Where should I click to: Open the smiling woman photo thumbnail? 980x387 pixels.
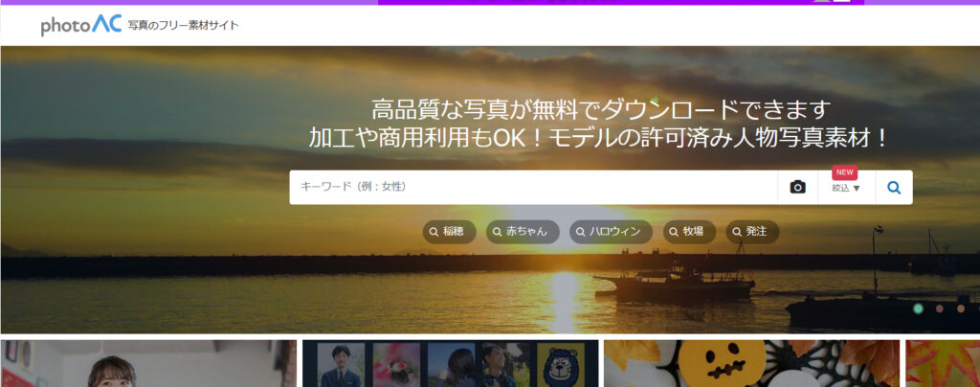coord(148,363)
